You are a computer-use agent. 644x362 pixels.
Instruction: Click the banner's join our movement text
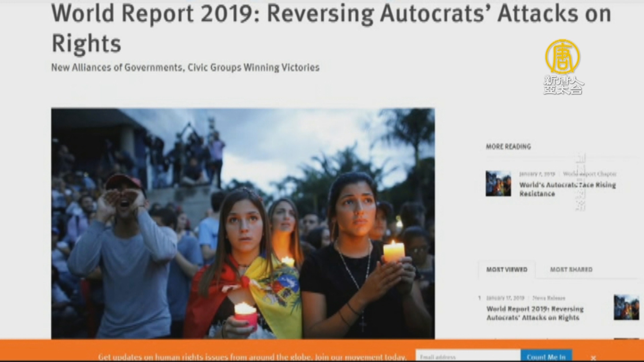(x=361, y=357)
